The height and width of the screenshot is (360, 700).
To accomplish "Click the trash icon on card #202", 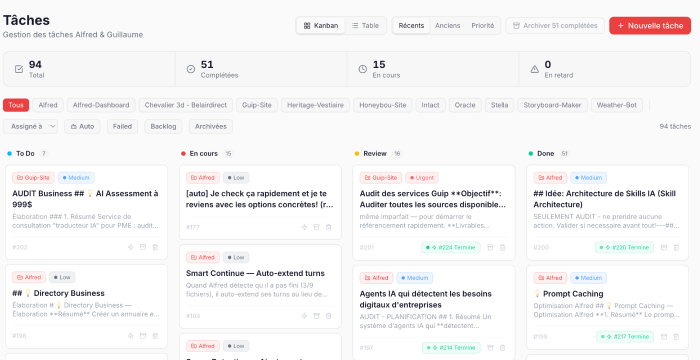I will tap(155, 247).
